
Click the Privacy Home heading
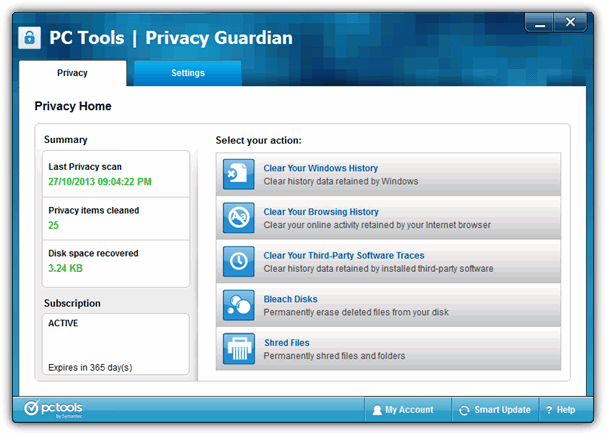click(73, 106)
